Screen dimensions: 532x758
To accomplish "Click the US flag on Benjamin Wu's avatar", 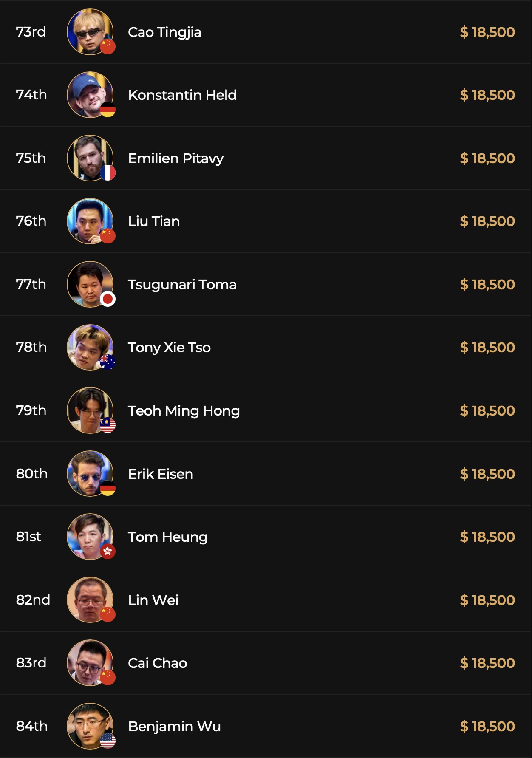I will (x=108, y=741).
